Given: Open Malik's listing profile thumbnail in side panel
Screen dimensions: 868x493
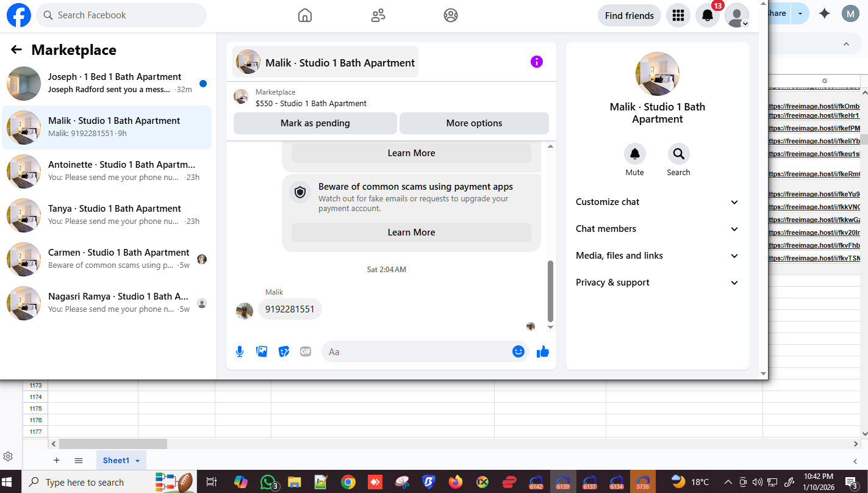Looking at the screenshot, I should (658, 74).
